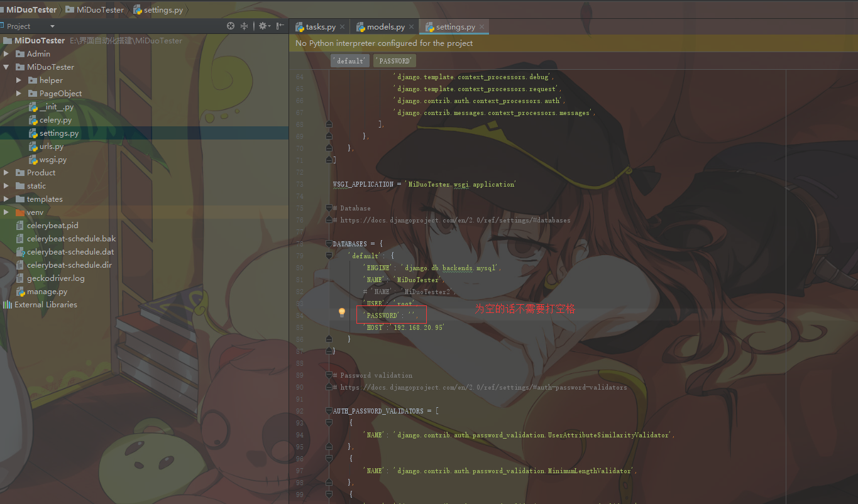This screenshot has width=858, height=504.
Task: Expand the PageObject folder
Action: pos(19,94)
